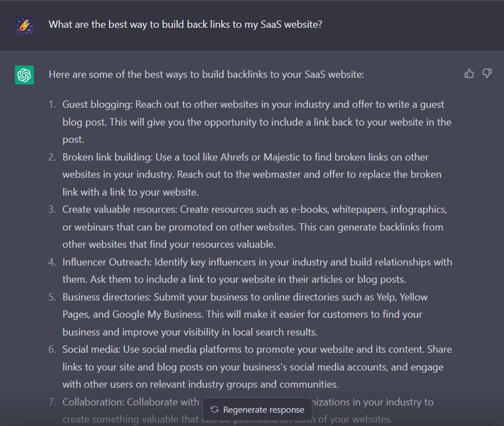The width and height of the screenshot is (504, 426).
Task: Click the Create valuable resources list item
Action: click(255, 227)
